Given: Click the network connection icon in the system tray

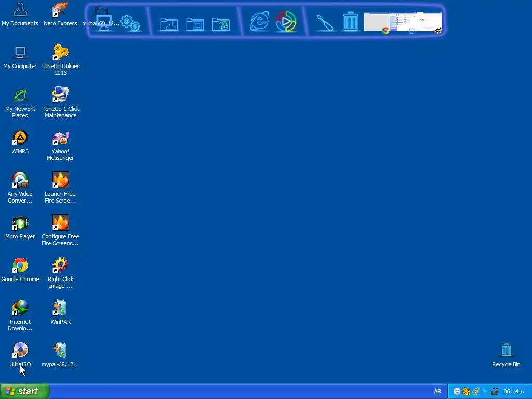Looking at the screenshot, I should (485, 391).
